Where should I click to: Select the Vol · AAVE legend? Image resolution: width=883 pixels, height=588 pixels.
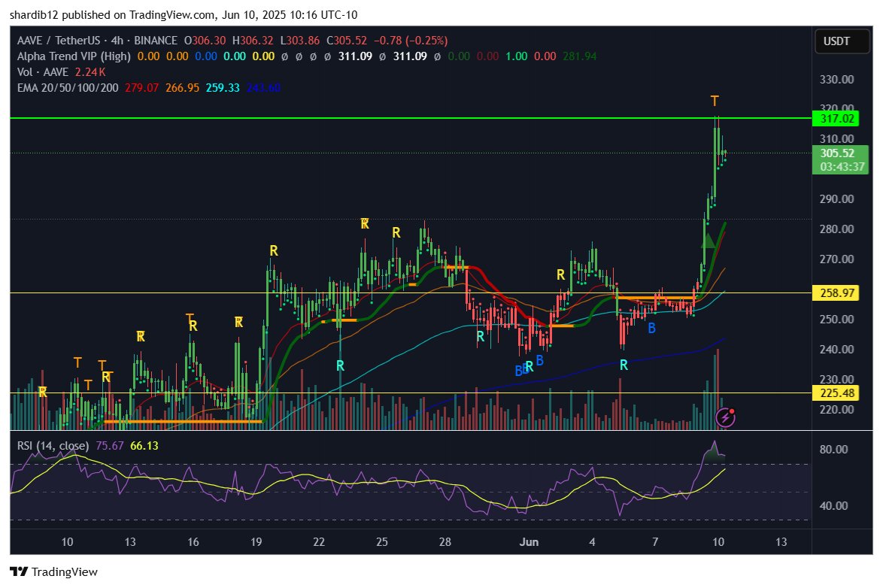pyautogui.click(x=43, y=72)
